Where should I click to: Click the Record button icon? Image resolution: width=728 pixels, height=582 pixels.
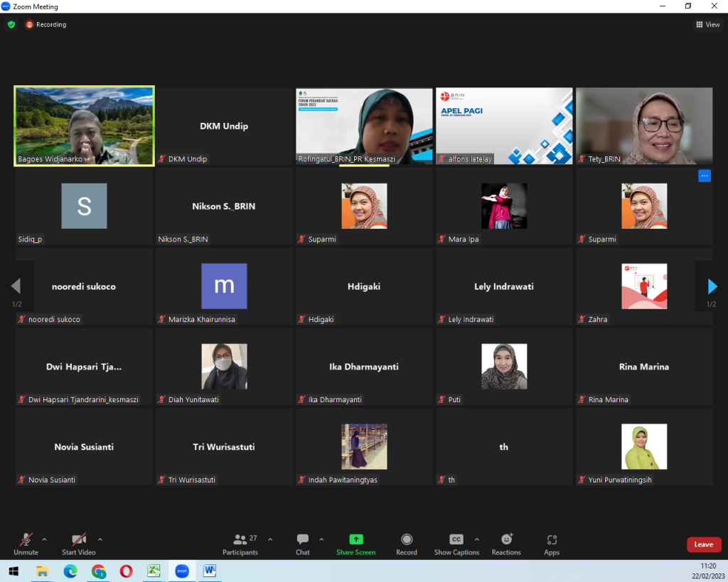tap(407, 540)
